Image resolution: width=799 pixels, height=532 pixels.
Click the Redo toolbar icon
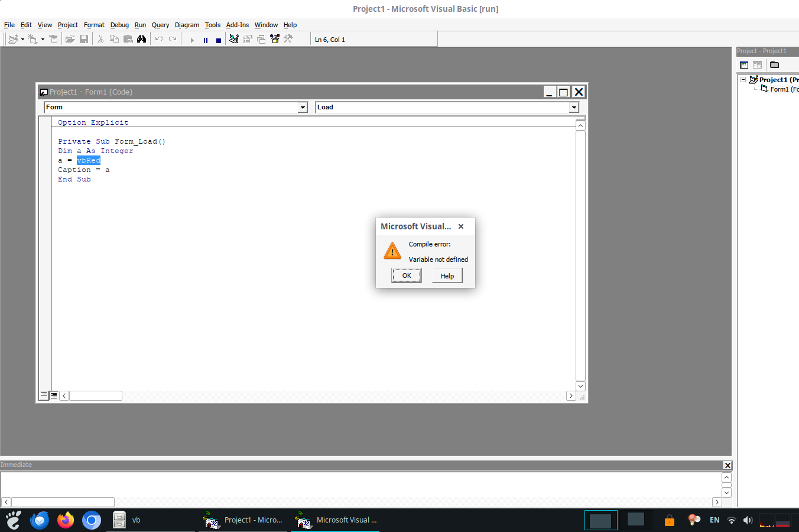click(x=173, y=39)
